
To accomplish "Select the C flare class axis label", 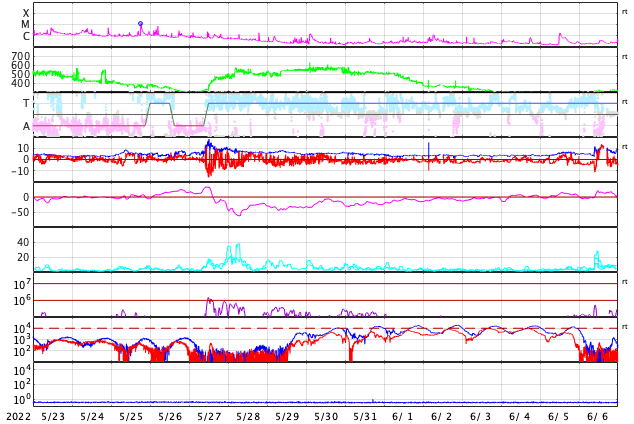I will click(x=26, y=37).
